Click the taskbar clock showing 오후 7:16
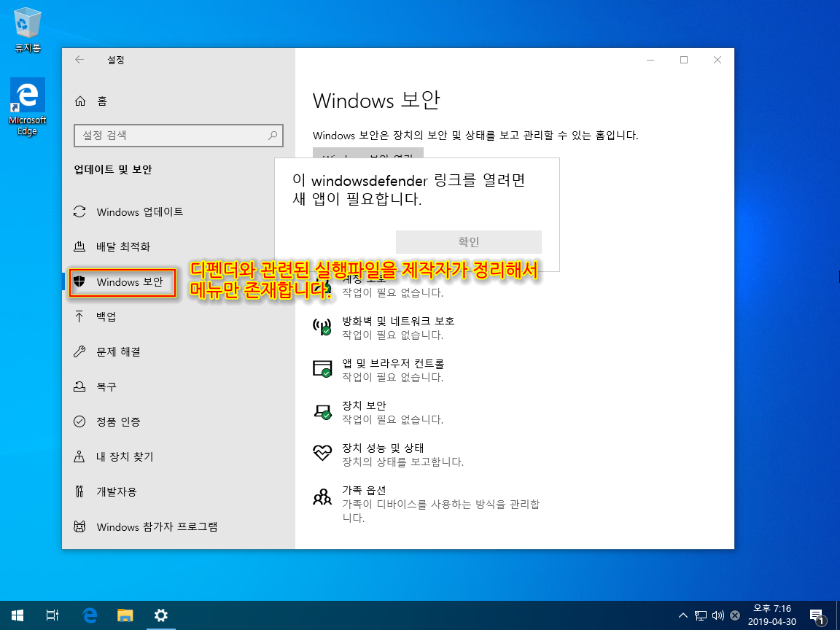Screen dimensions: 840x630 772,615
